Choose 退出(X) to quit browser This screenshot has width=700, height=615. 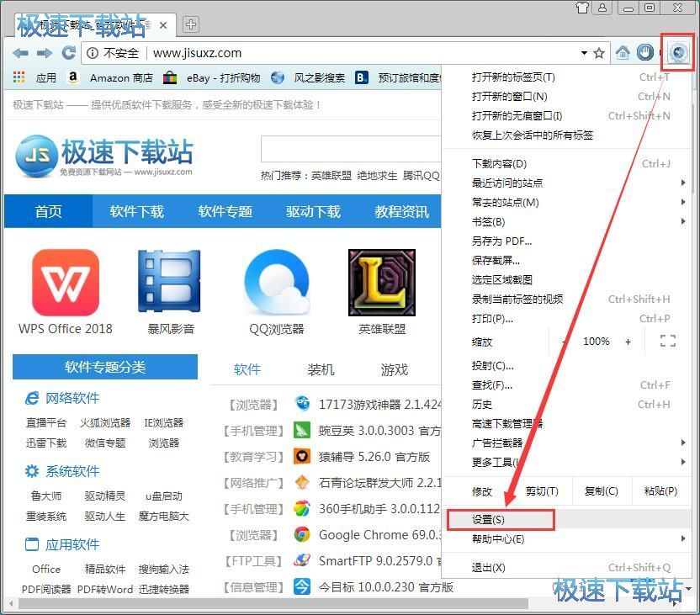click(x=567, y=568)
